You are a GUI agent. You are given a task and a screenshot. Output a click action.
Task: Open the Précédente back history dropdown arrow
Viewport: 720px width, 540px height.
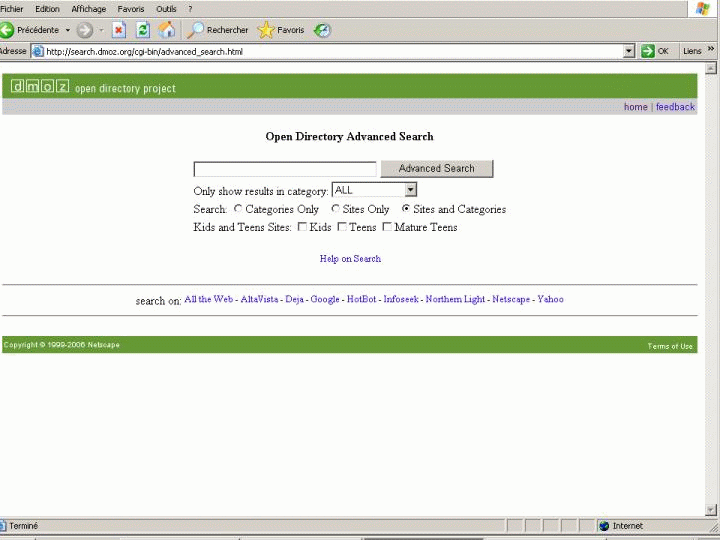click(68, 30)
